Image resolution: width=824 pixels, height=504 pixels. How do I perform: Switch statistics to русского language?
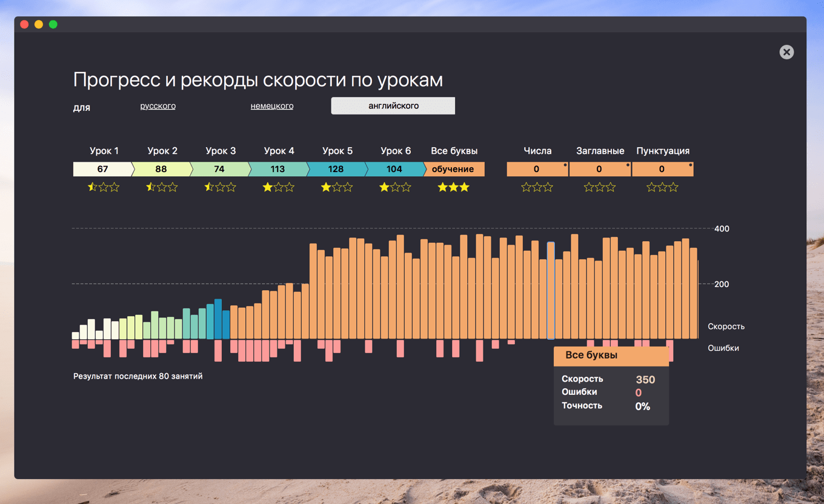click(158, 105)
